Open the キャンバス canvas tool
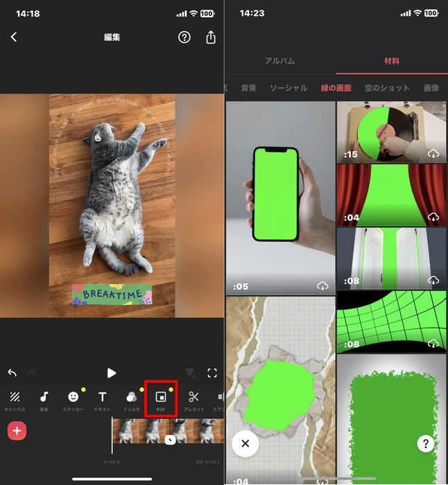 [15, 400]
